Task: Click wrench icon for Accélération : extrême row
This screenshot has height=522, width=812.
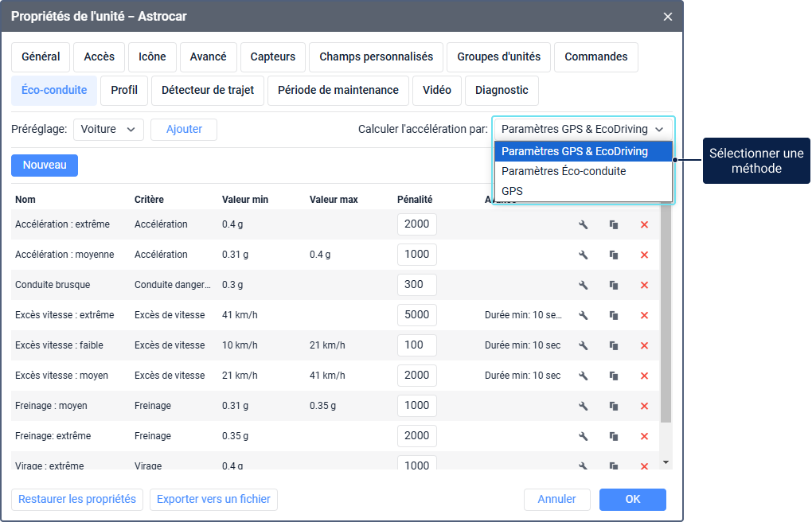Action: pos(583,225)
